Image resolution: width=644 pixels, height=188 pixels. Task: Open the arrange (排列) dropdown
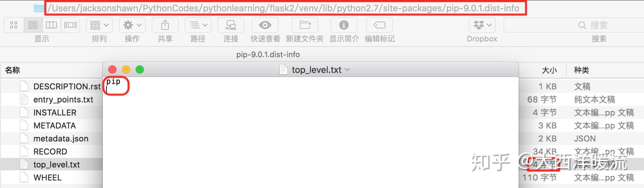(x=99, y=25)
